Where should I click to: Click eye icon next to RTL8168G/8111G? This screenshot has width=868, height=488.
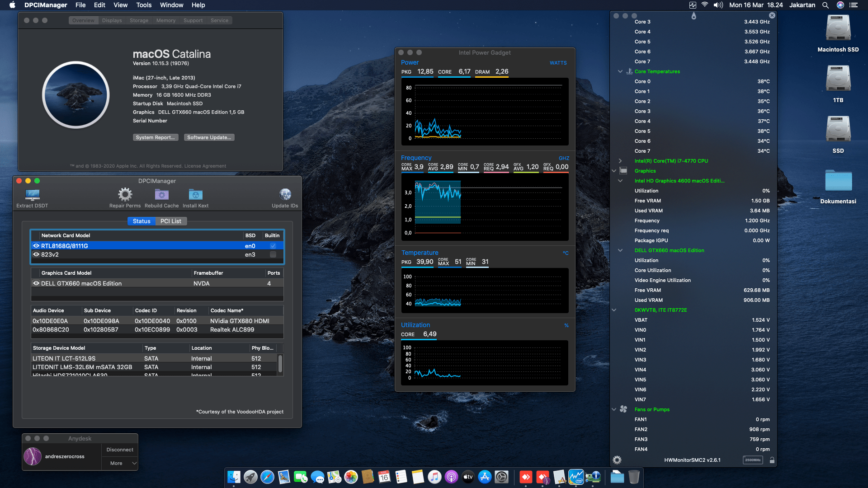36,246
